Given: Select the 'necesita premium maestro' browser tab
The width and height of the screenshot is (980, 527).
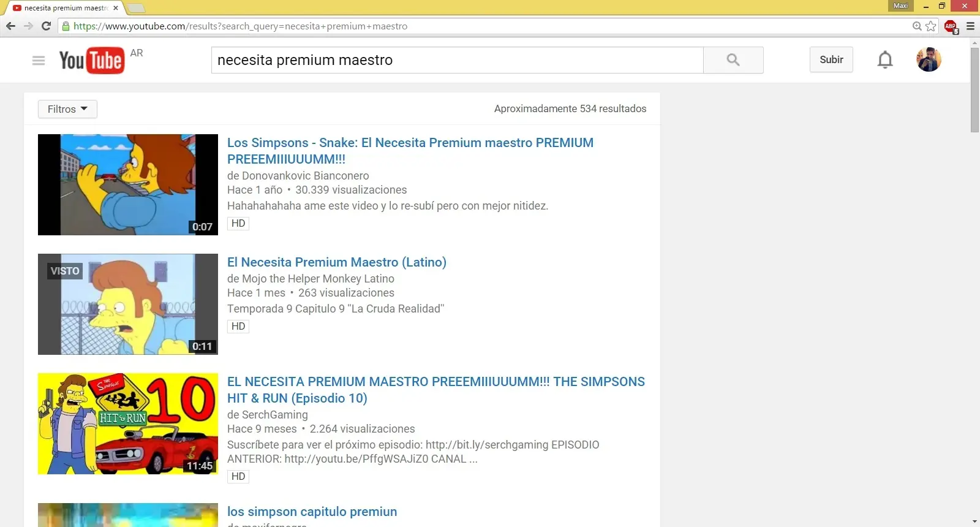Looking at the screenshot, I should pos(64,8).
